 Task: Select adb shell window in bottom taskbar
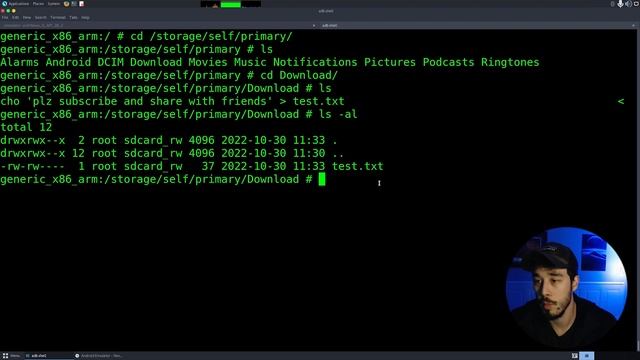click(48, 356)
